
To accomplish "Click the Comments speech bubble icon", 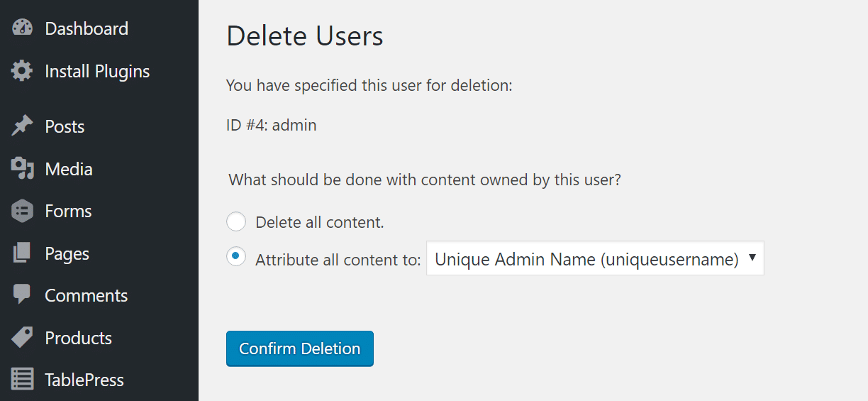I will tap(23, 295).
